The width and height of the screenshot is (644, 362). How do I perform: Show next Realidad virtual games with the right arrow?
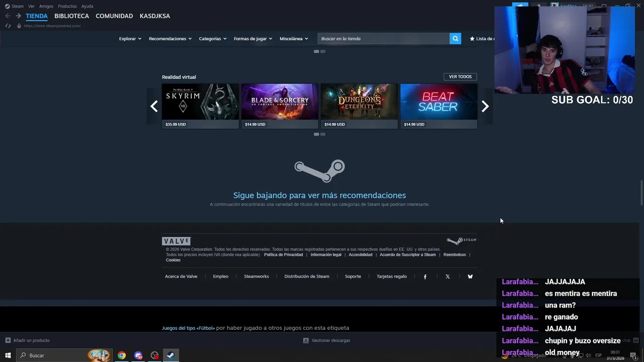tap(485, 106)
